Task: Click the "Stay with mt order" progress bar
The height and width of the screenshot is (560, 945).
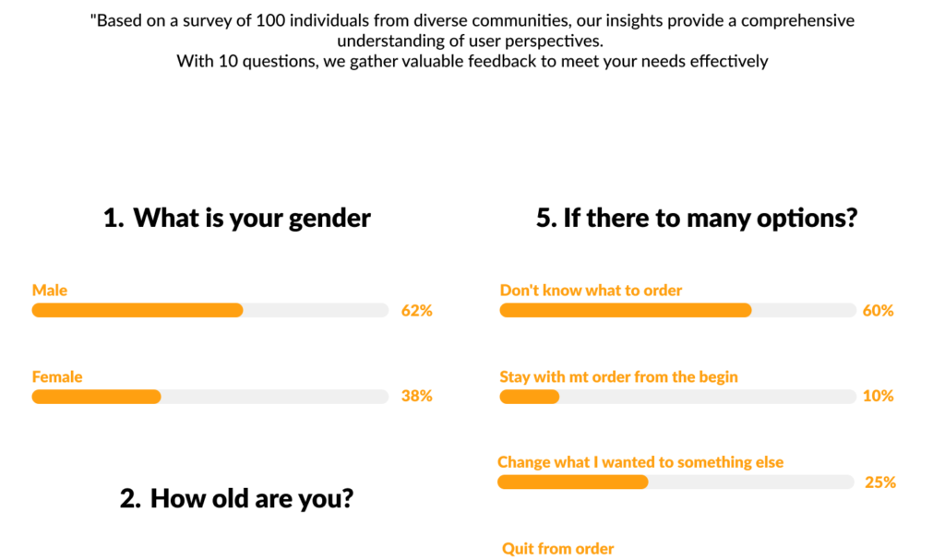Action: (x=677, y=397)
